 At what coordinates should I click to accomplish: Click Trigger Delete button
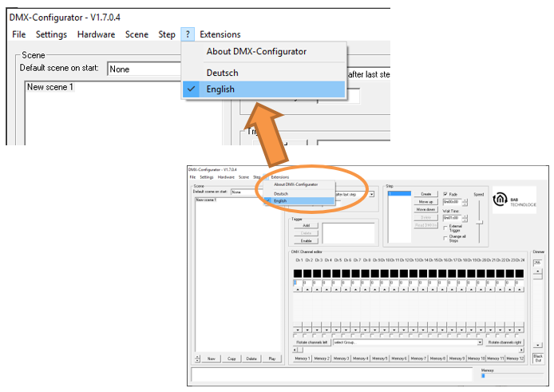pyautogui.click(x=306, y=233)
